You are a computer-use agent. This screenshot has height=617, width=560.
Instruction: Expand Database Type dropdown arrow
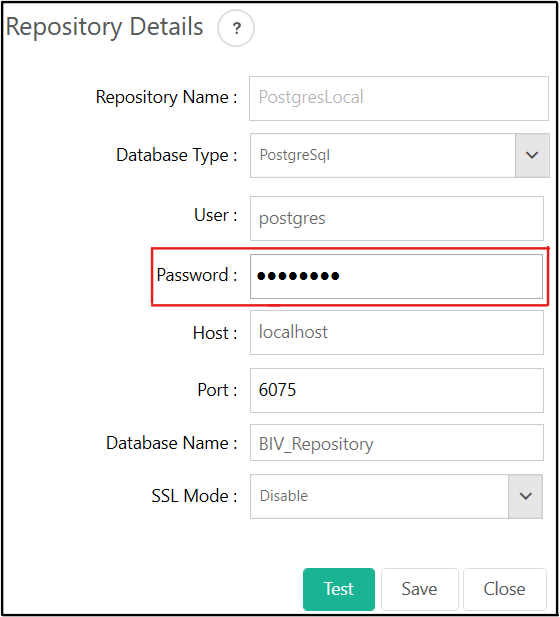click(532, 155)
